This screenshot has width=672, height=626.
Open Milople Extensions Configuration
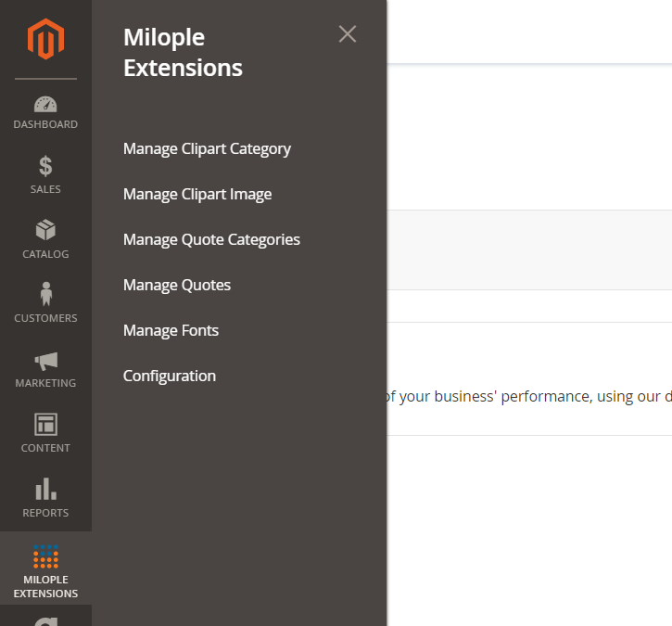(x=170, y=376)
